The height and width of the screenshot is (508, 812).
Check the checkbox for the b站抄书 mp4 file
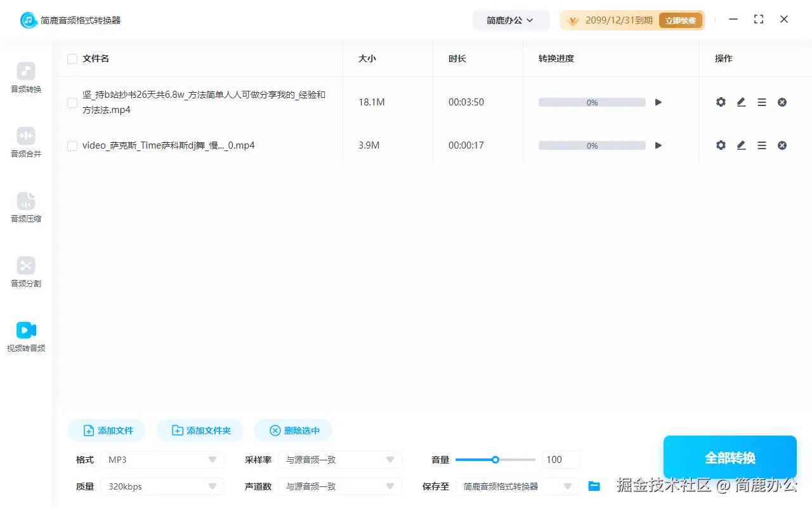point(72,102)
